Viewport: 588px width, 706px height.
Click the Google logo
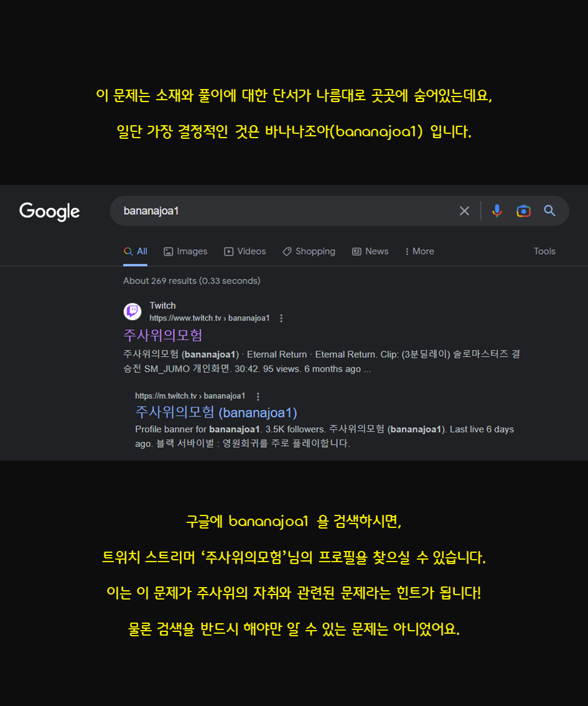50,211
